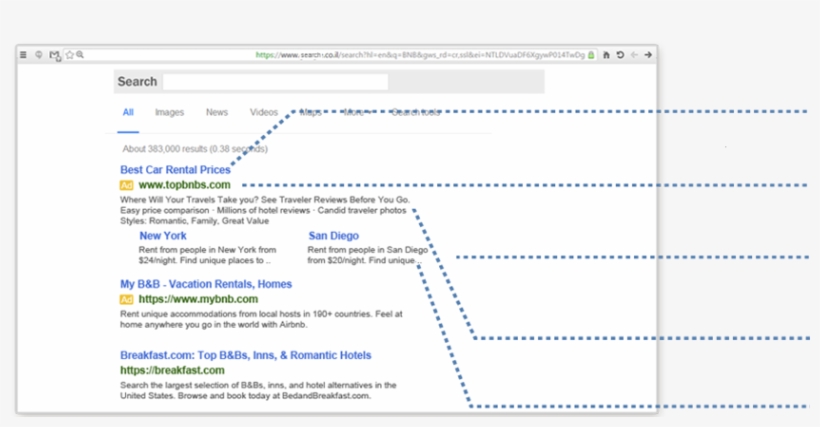Click into the browser address bar URL
820x427 pixels.
point(420,55)
